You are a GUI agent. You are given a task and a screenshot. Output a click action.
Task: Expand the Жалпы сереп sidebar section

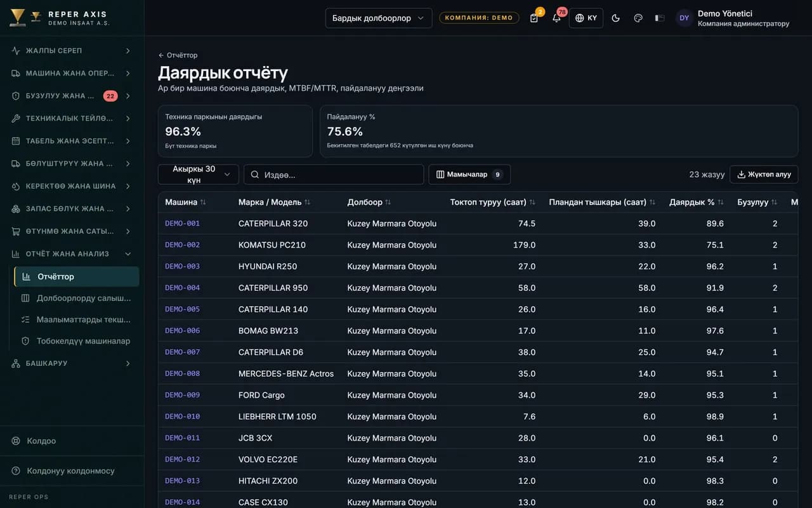point(72,51)
